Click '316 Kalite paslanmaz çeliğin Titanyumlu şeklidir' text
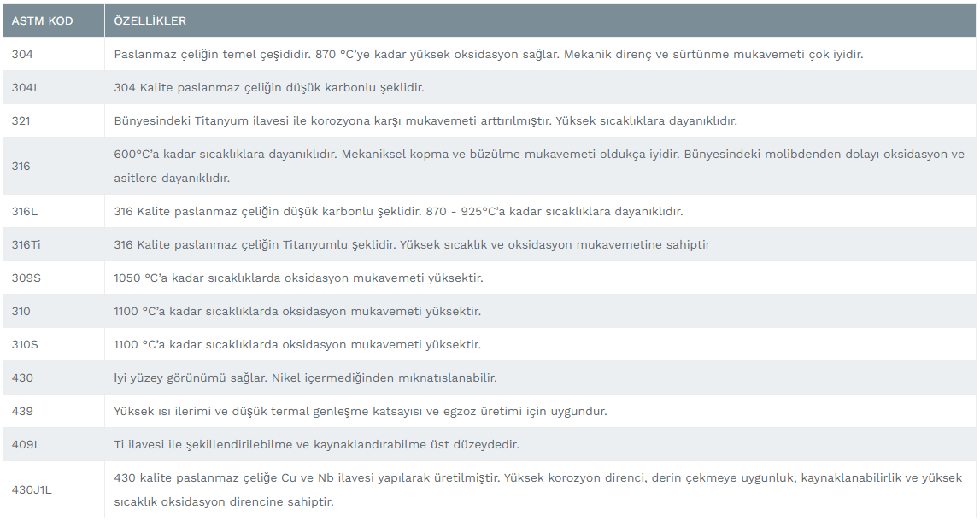Image resolution: width=980 pixels, height=521 pixels. 412,244
